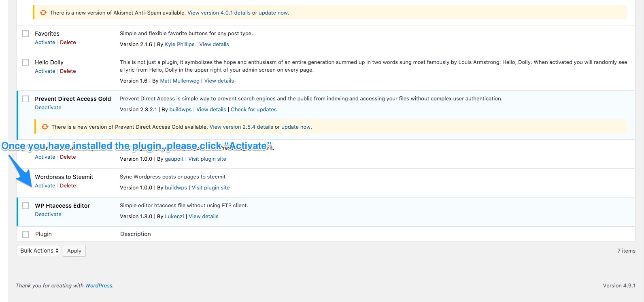644x302 pixels.
Task: Select the Favorites plugin checkbox
Action: point(26,34)
